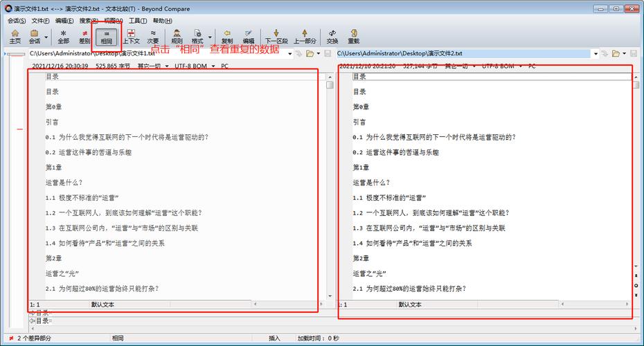Expand the 格式 button dropdown arrow
644x346 pixels.
tap(210, 37)
